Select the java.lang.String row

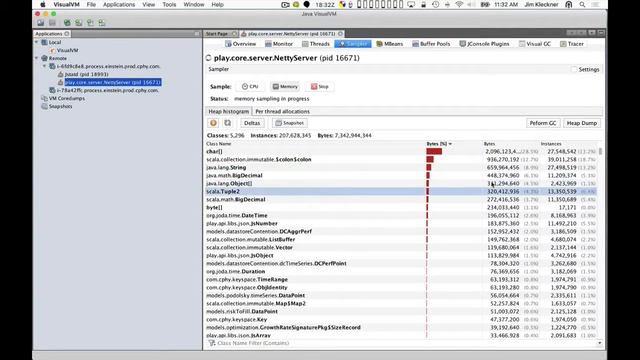pos(401,167)
